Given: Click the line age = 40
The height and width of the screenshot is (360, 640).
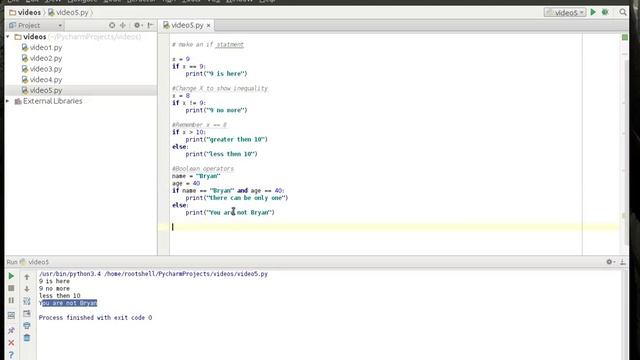Looking at the screenshot, I should point(186,183).
